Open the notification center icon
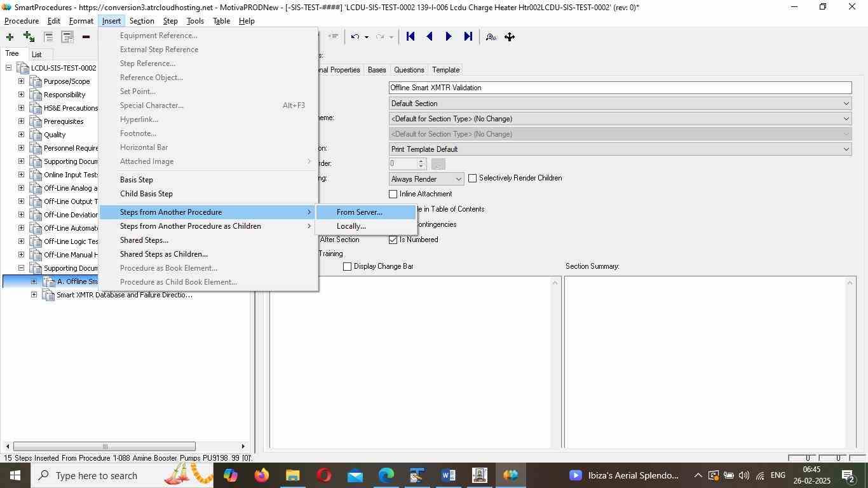This screenshot has width=868, height=488. pyautogui.click(x=848, y=475)
